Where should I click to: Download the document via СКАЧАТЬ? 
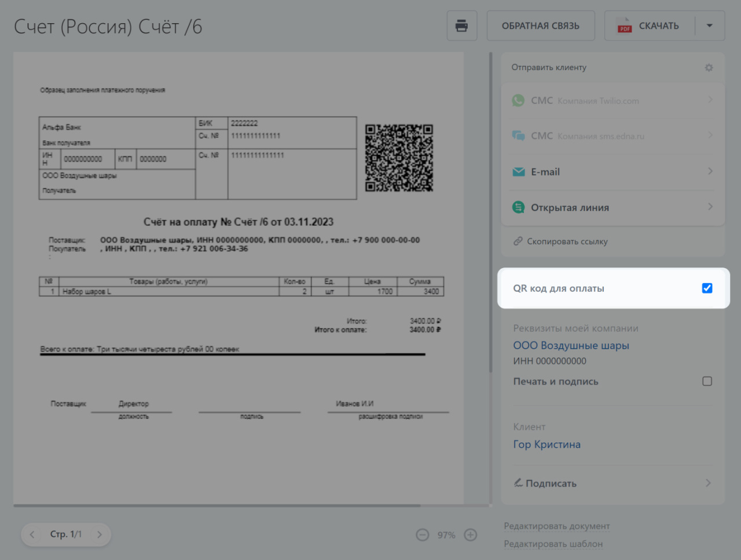coord(650,25)
